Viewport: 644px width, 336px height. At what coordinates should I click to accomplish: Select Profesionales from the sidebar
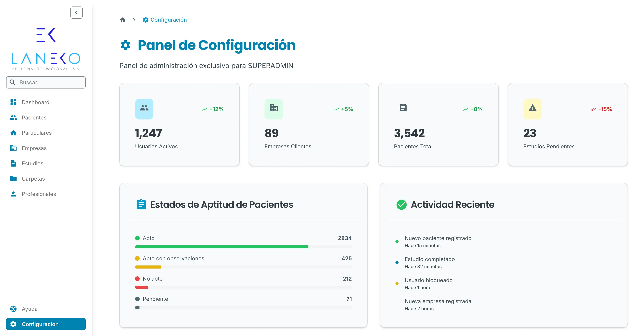(x=39, y=194)
